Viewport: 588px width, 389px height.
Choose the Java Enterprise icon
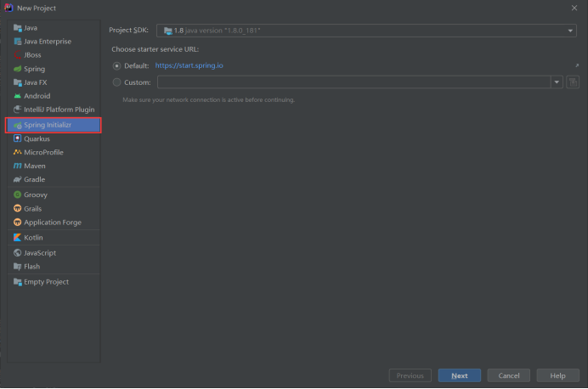tap(17, 42)
